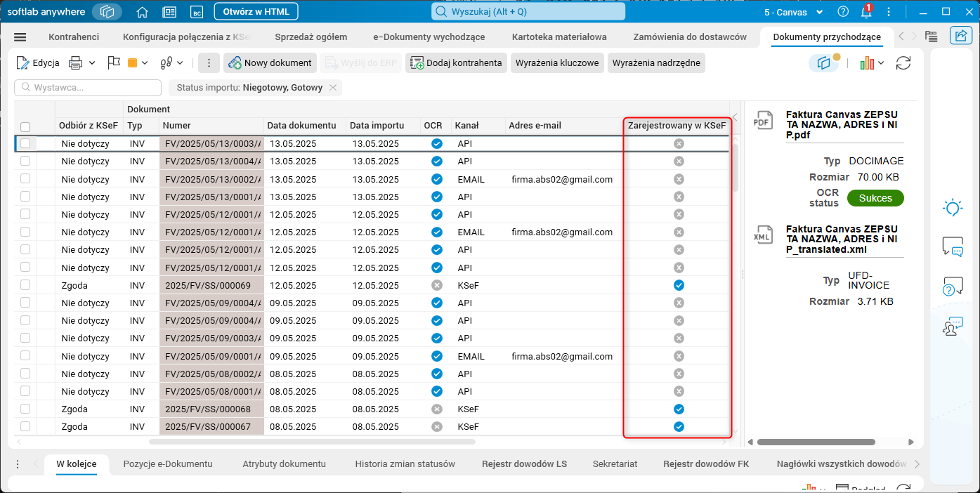Select the Pozycje e-Dokumentu bottom tab
This screenshot has width=980, height=493.
point(168,464)
